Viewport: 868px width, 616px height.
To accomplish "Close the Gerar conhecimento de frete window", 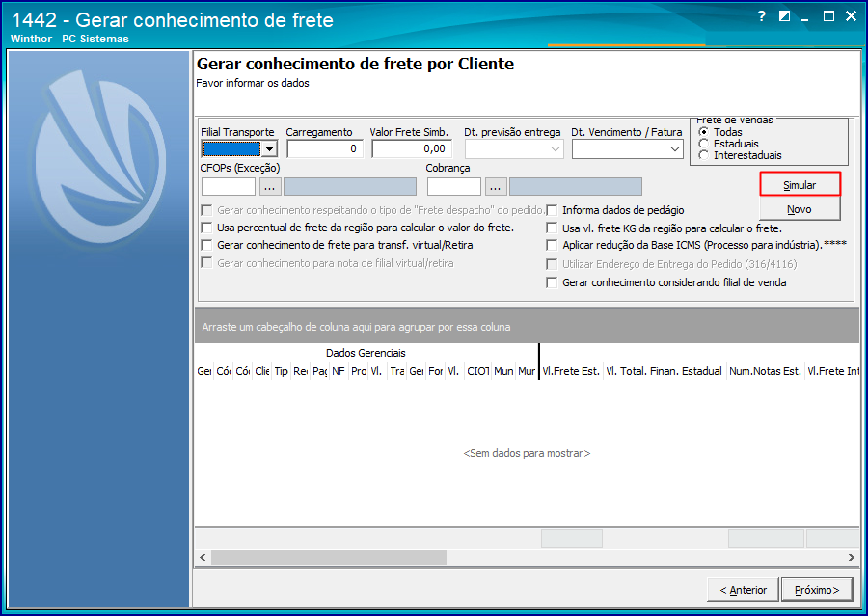I will (852, 16).
